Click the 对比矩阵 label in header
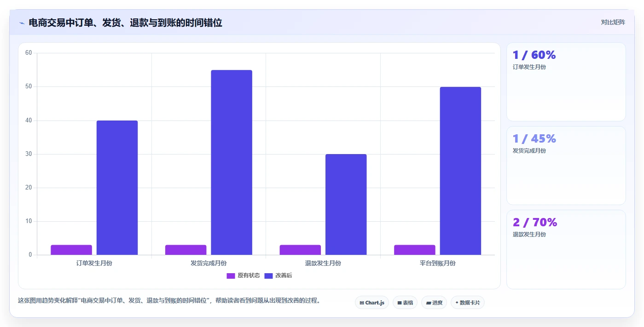 (x=613, y=22)
